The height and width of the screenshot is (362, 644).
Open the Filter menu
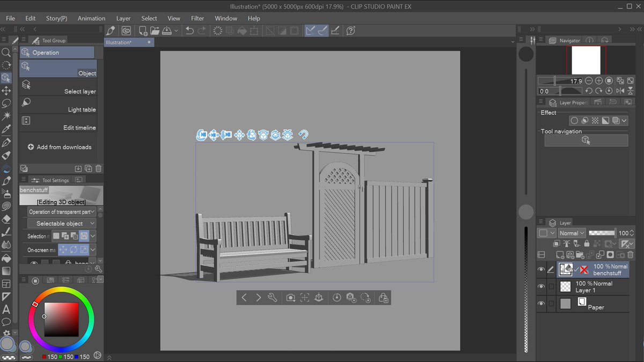[x=197, y=18]
